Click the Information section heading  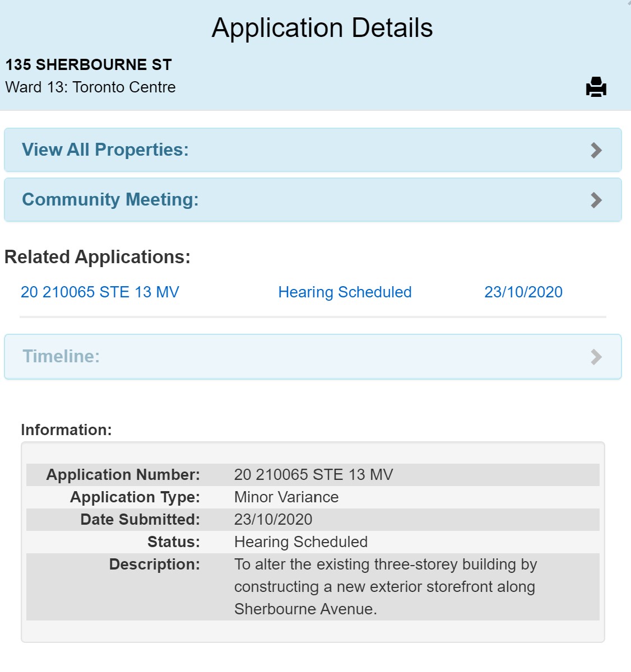pyautogui.click(x=66, y=430)
